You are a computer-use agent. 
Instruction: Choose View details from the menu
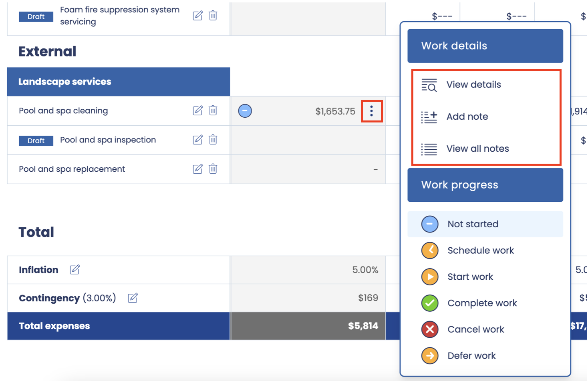pos(473,85)
